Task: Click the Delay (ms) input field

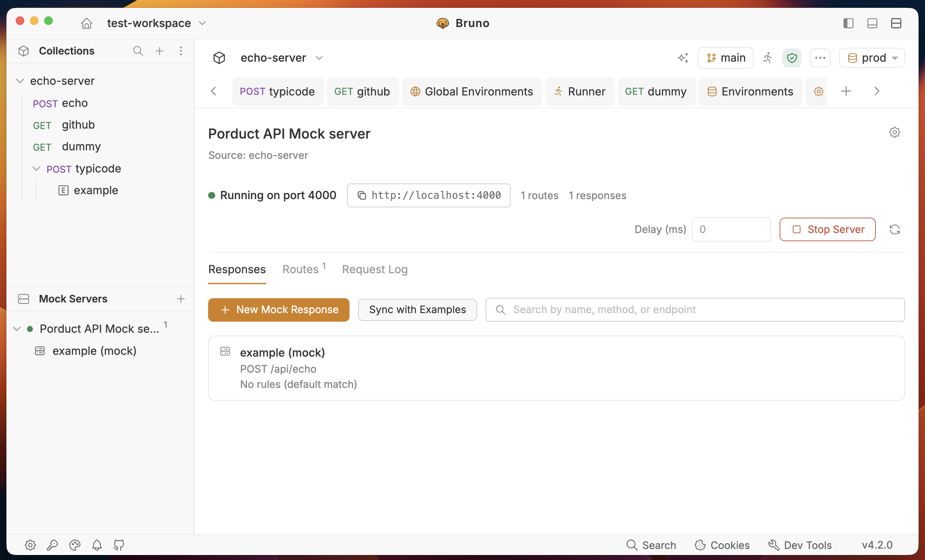Action: coord(731,229)
